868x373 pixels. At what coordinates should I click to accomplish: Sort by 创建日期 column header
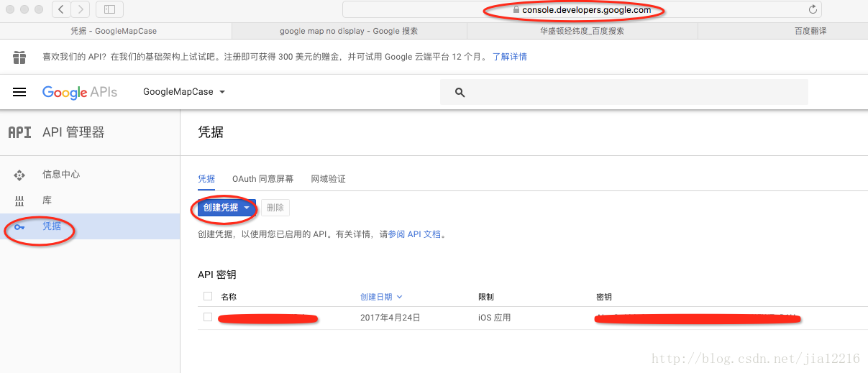pyautogui.click(x=381, y=297)
